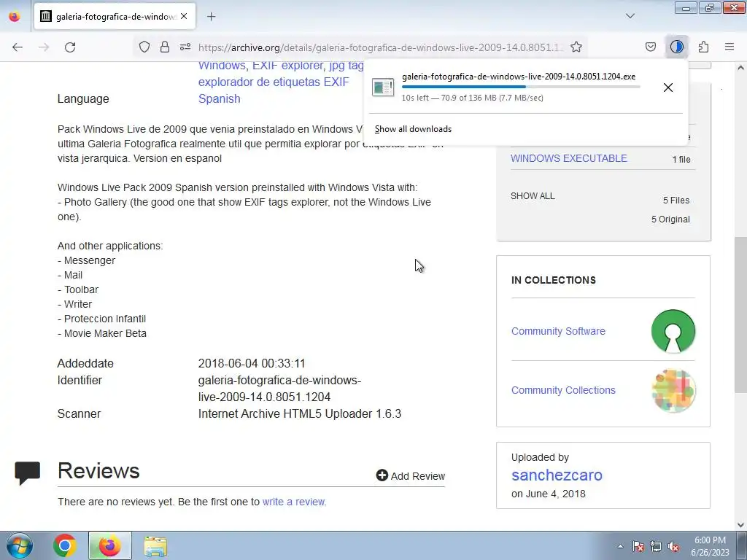Image resolution: width=747 pixels, height=560 pixels.
Task: Toggle the downloads progress toolbar button
Action: [676, 47]
